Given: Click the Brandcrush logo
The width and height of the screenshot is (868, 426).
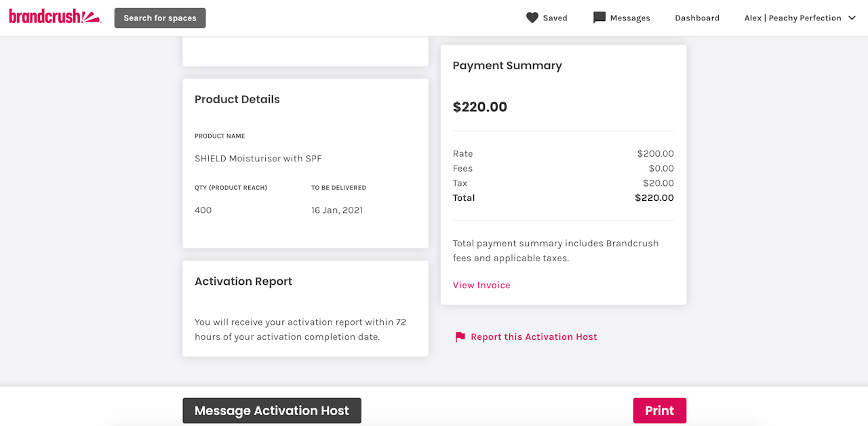Looking at the screenshot, I should pyautogui.click(x=55, y=17).
